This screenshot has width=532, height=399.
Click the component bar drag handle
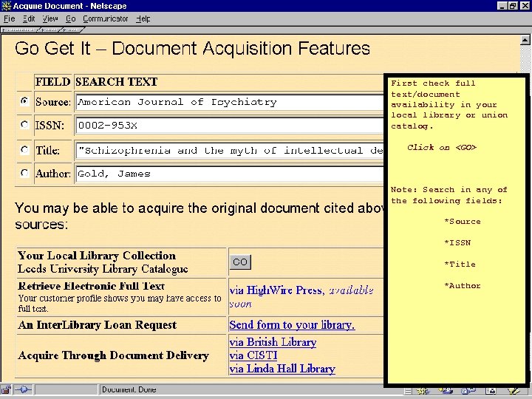408,392
